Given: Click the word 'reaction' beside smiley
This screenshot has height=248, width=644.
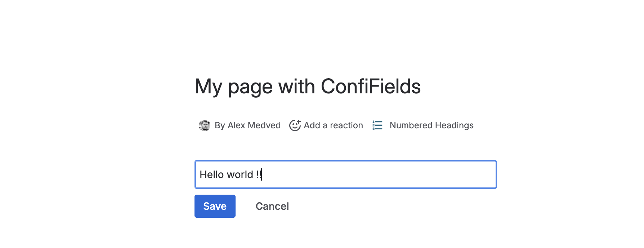Looking at the screenshot, I should point(346,125).
